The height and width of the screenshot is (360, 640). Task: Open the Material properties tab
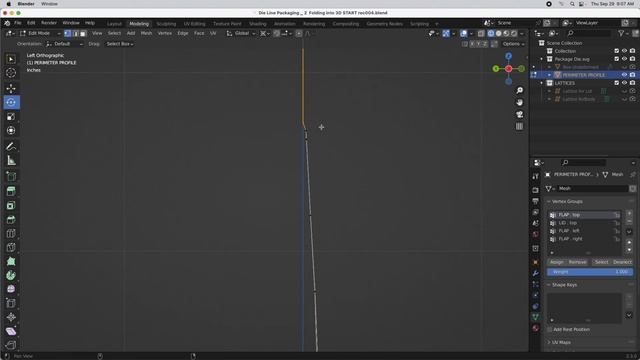point(536,328)
